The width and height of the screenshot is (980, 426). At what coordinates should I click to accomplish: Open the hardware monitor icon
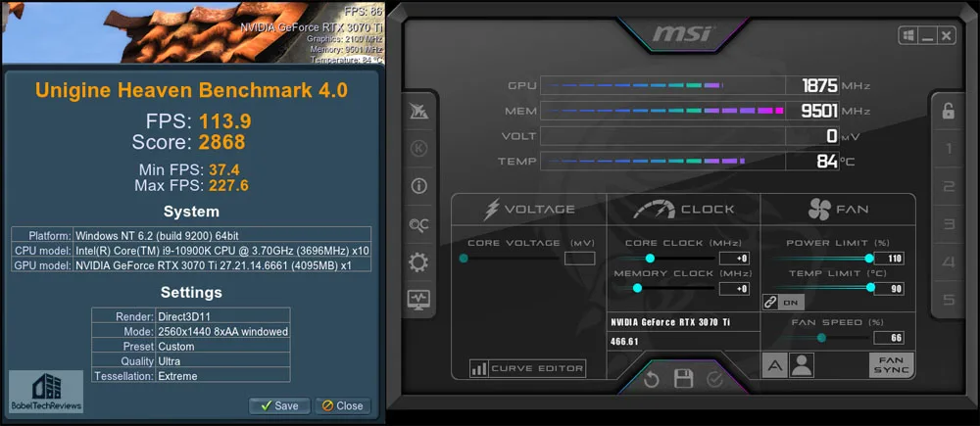point(417,300)
